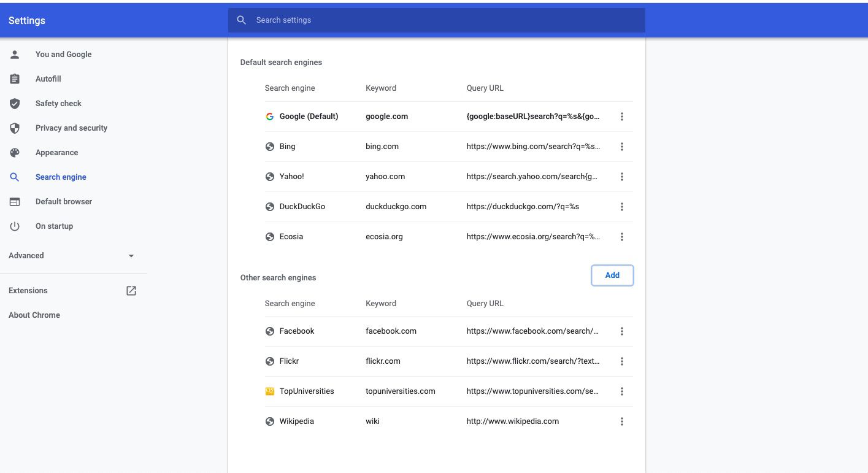
Task: Open more actions menu for Bing
Action: 622,147
